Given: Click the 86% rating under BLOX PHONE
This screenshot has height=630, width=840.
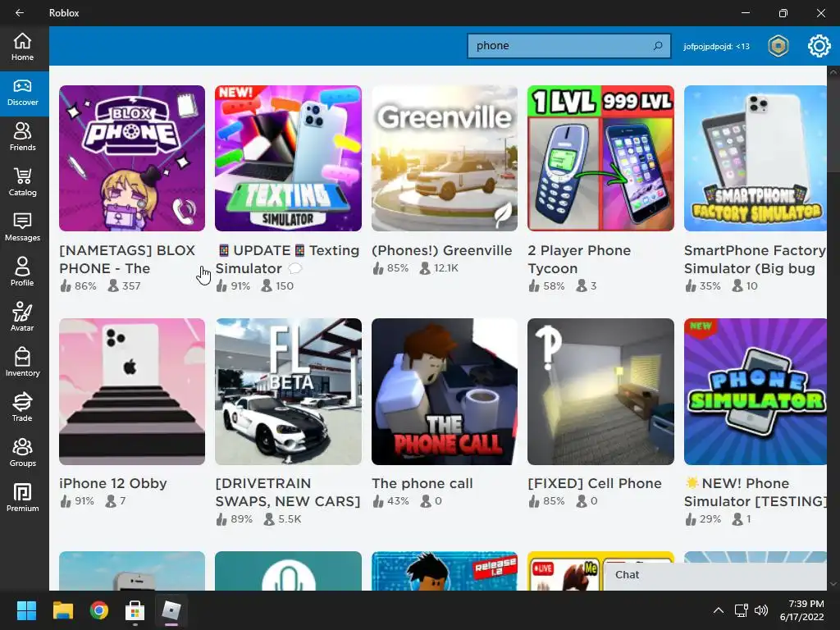Looking at the screenshot, I should [78, 286].
